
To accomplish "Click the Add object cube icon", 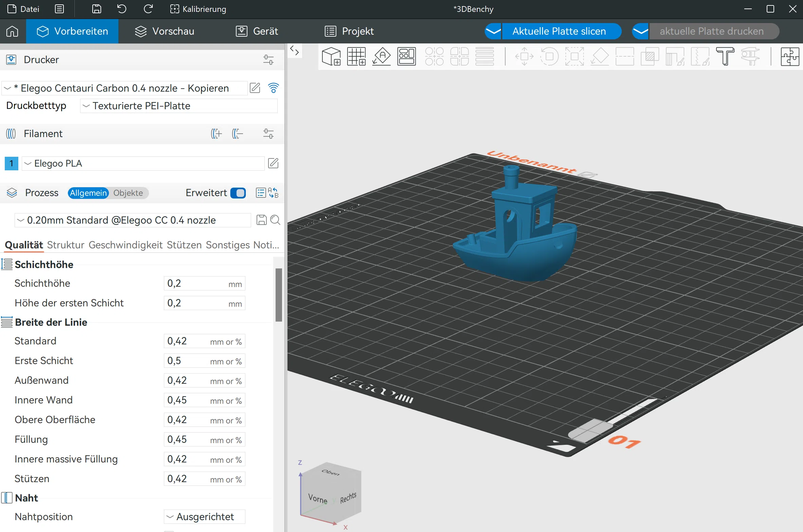I will click(331, 56).
